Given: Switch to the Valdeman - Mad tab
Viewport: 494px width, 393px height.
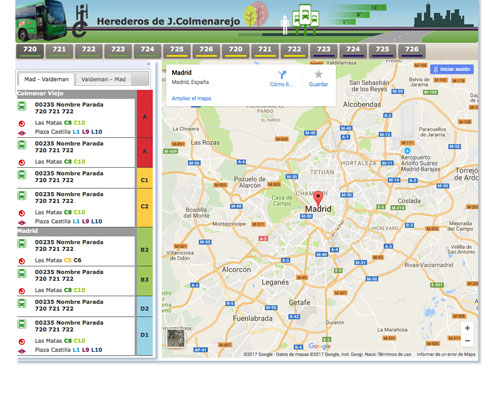Looking at the screenshot, I should pos(103,79).
